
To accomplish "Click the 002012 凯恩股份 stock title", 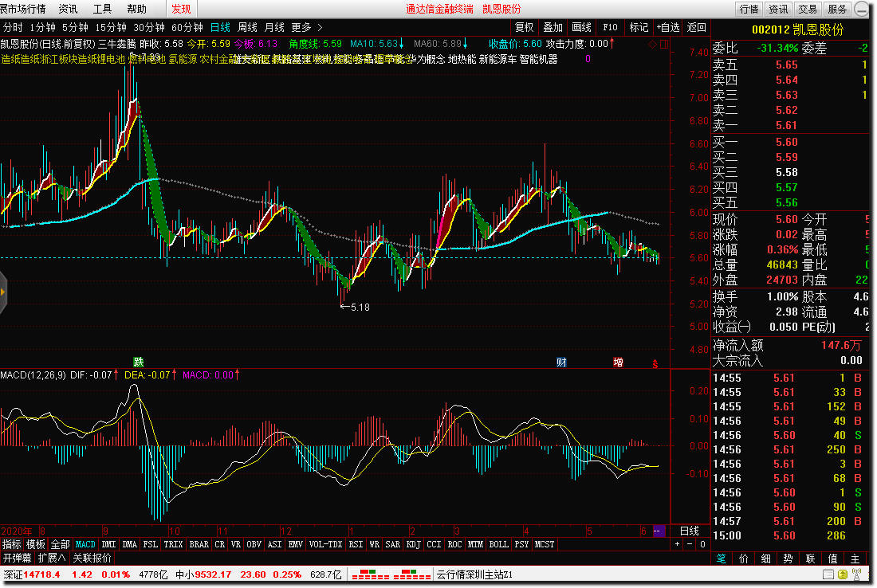I will point(797,29).
